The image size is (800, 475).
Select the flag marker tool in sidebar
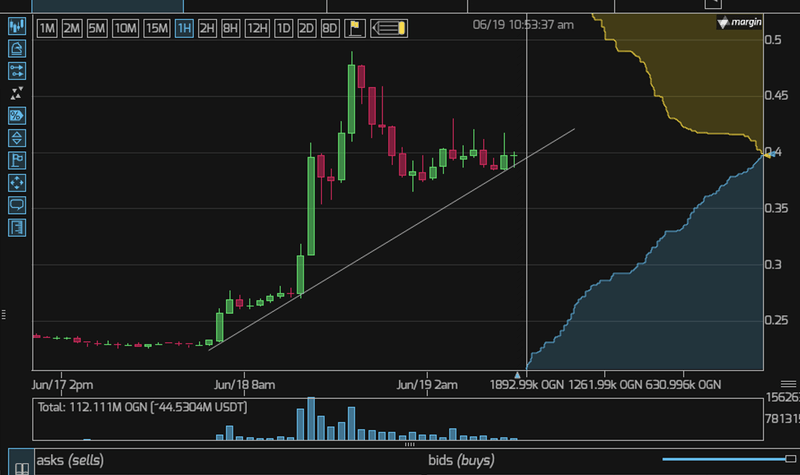click(17, 161)
